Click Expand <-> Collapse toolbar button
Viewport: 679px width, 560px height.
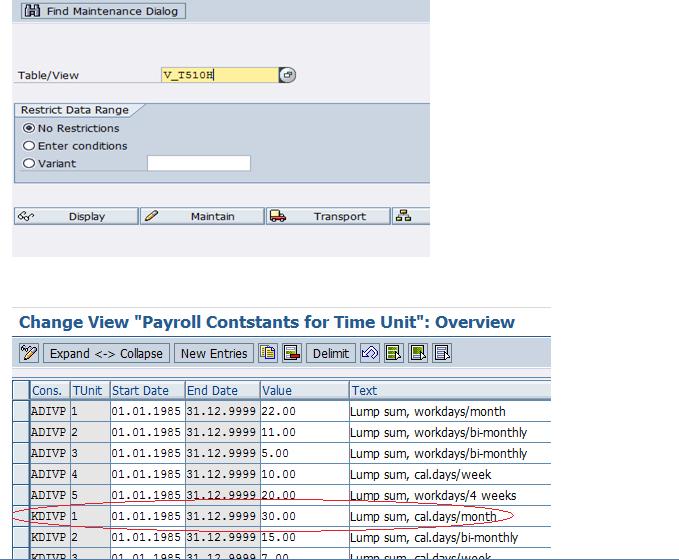tap(106, 353)
